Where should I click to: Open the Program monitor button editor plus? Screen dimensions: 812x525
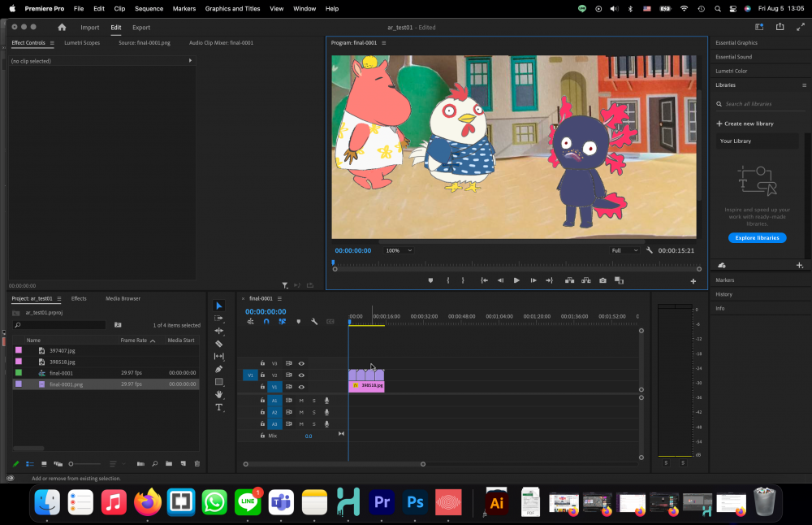coord(693,281)
